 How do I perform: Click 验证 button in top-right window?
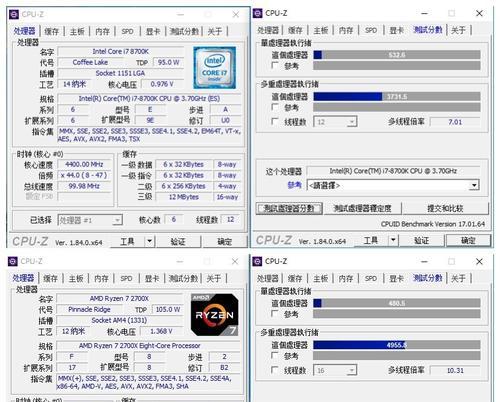point(421,240)
